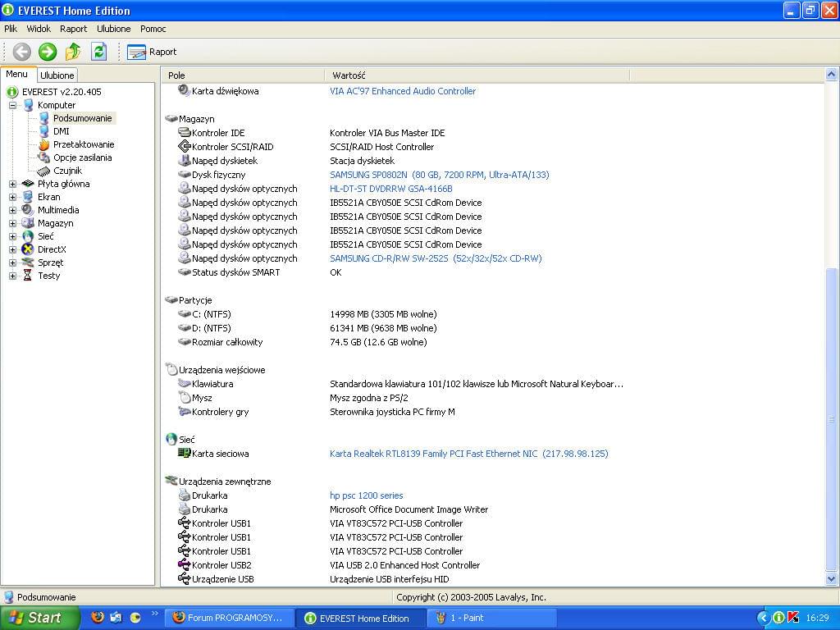840x630 pixels.
Task: Click the Kontroler USB2 row icon
Action: tap(185, 564)
